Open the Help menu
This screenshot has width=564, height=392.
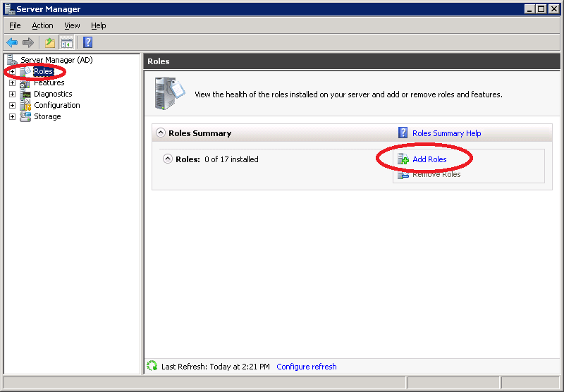pos(99,25)
